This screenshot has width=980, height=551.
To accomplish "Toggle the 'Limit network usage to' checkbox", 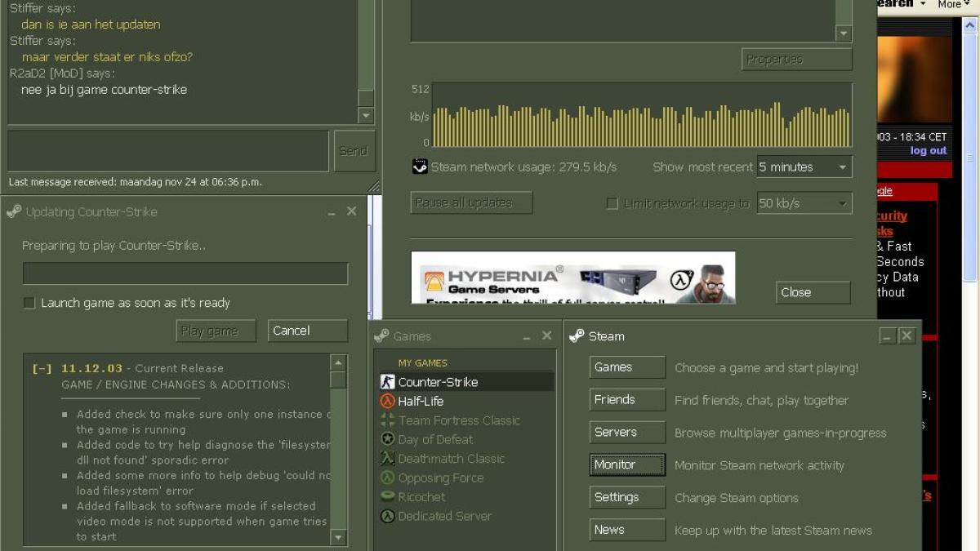I will pyautogui.click(x=612, y=204).
